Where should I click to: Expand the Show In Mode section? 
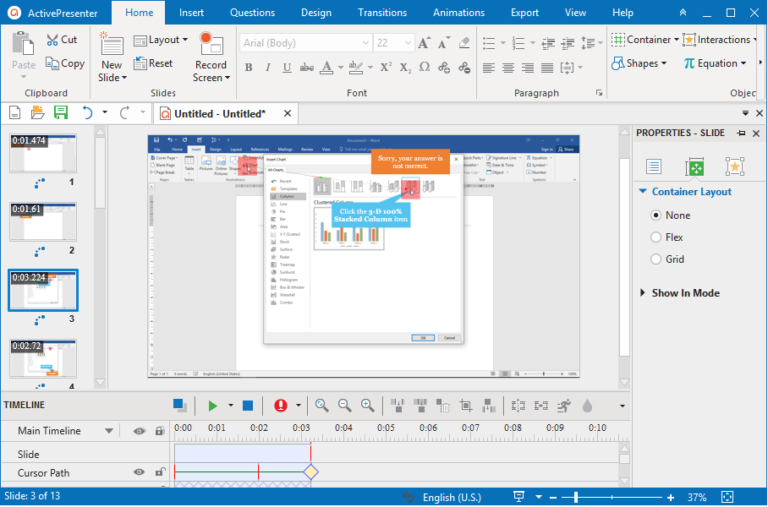click(x=643, y=293)
